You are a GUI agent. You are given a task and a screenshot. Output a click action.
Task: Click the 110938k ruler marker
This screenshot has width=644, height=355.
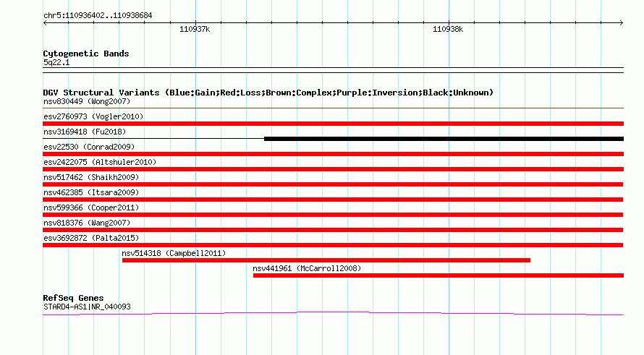[448, 29]
